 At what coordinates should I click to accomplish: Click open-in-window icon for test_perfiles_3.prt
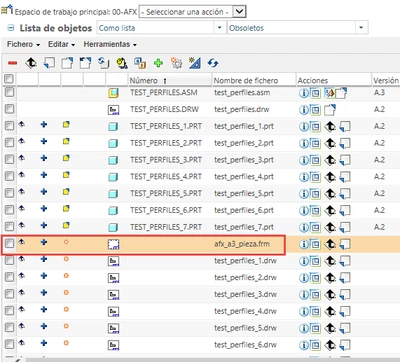tap(315, 160)
